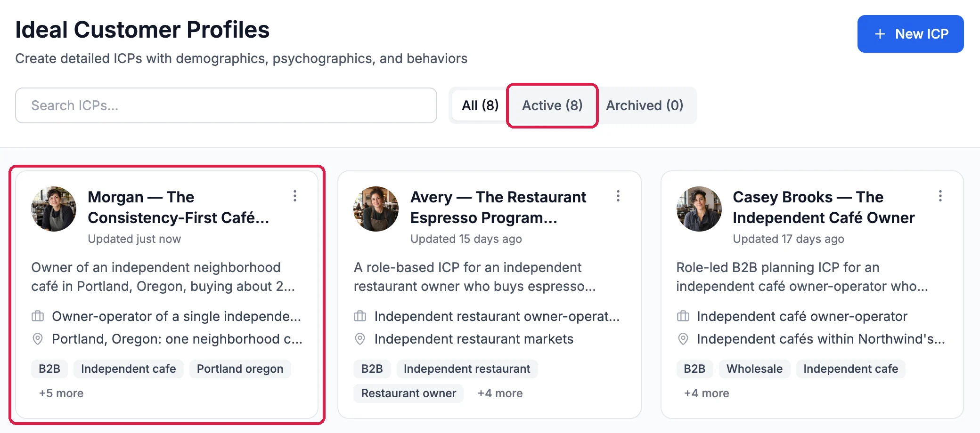Click 'Independent restaurant markets' location text
Image resolution: width=980 pixels, height=433 pixels.
pos(474,339)
